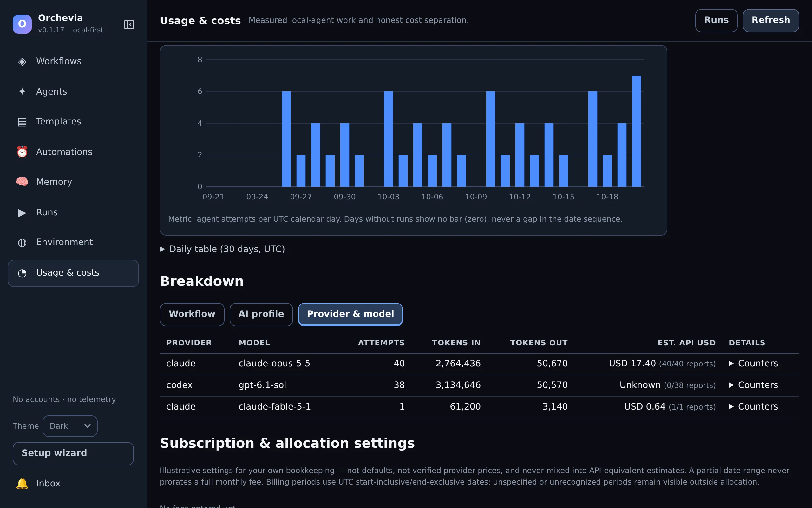812x508 pixels.
Task: Refresh the usage data
Action: (x=771, y=21)
